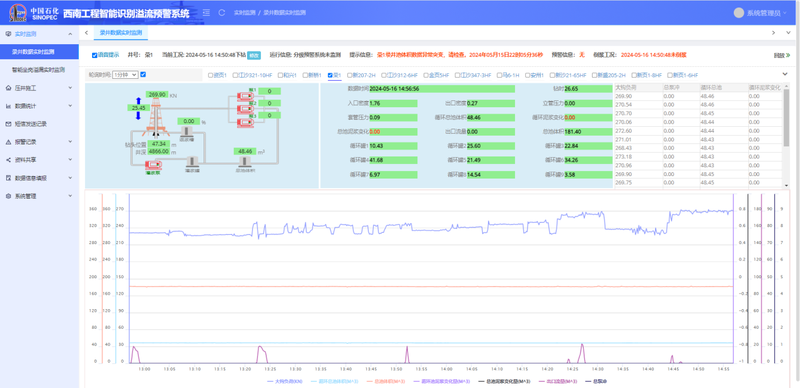Viewport: 800px width, 388px height.
Task: Open 智能全烃溢漏实时监测 sidebar item
Action: pyautogui.click(x=39, y=69)
